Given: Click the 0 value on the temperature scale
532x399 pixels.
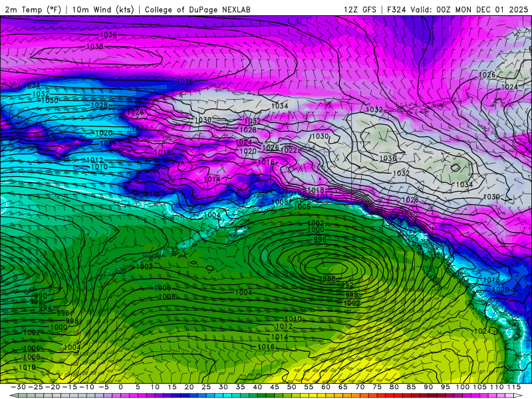Looking at the screenshot, I should point(121,387).
